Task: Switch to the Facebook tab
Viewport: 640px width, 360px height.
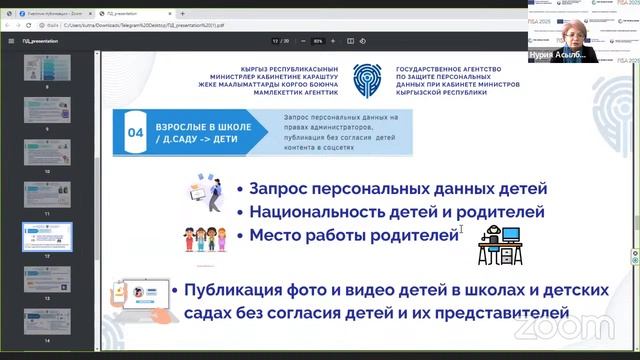Action: click(x=55, y=13)
